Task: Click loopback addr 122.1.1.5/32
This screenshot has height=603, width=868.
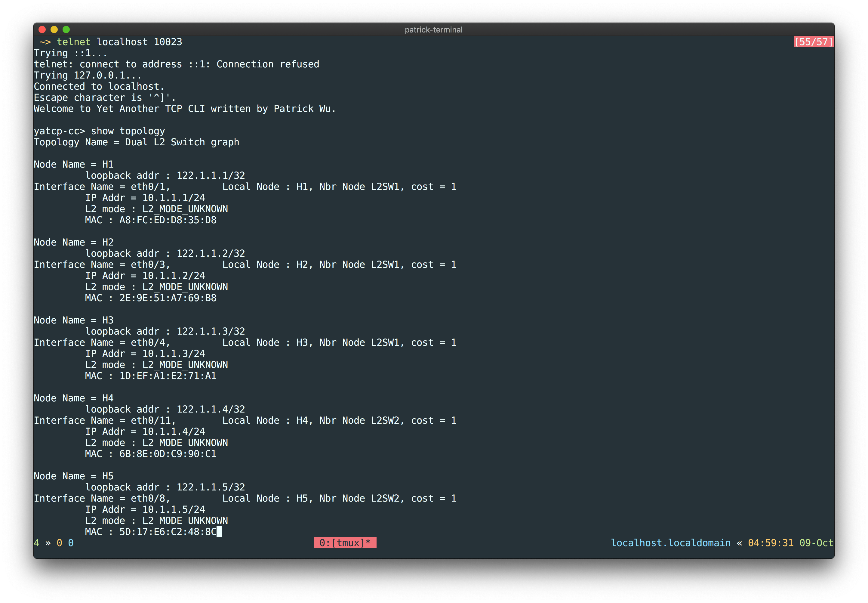Action: pos(165,487)
